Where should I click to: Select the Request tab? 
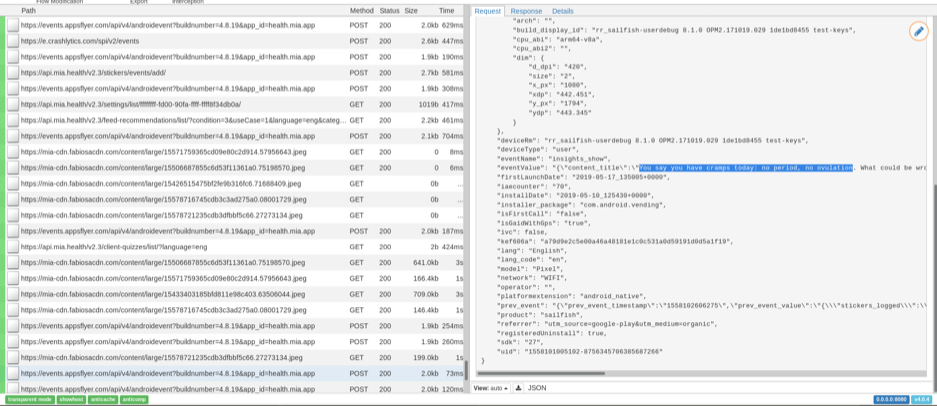[x=488, y=11]
